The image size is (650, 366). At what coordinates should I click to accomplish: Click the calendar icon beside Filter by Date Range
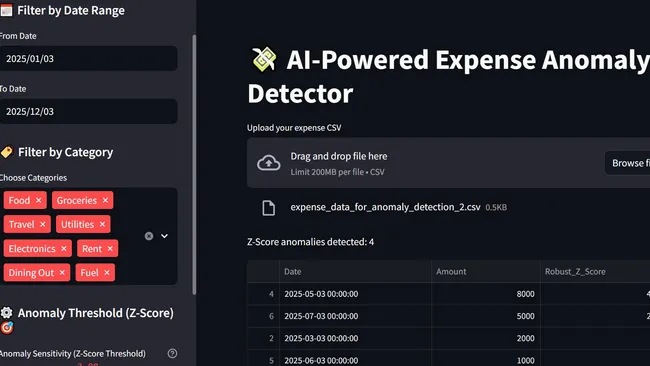click(6, 10)
